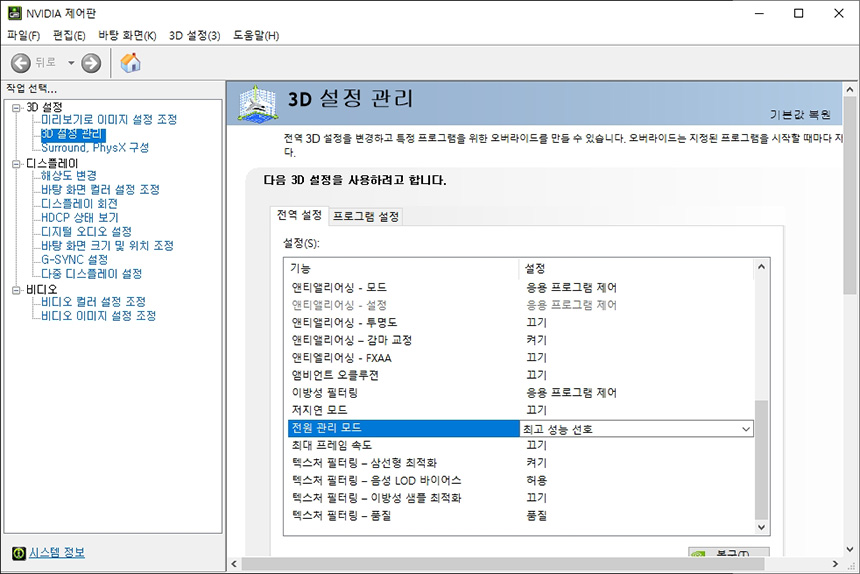Click NVIDIA app icon in title bar
The height and width of the screenshot is (574, 860).
[x=15, y=13]
